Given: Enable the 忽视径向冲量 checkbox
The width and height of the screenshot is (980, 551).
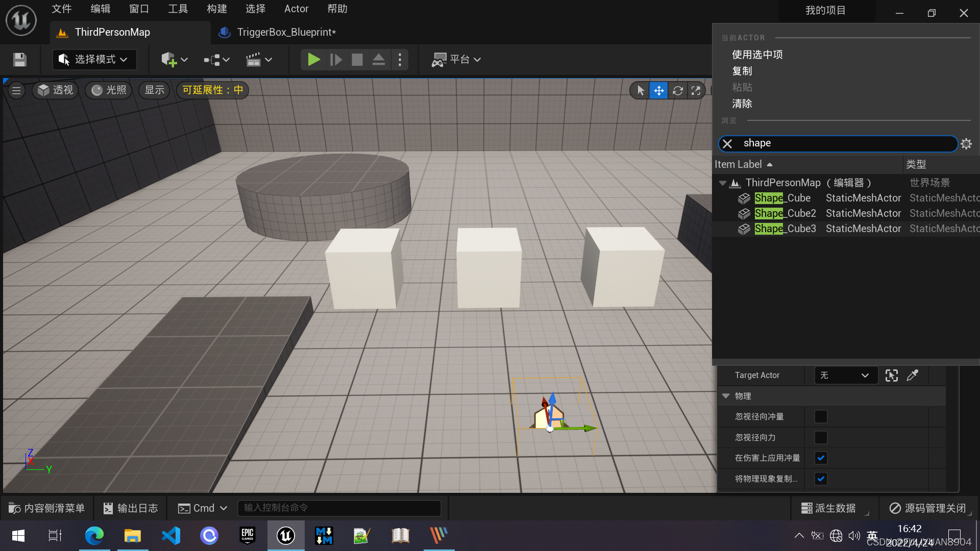Looking at the screenshot, I should pos(821,417).
